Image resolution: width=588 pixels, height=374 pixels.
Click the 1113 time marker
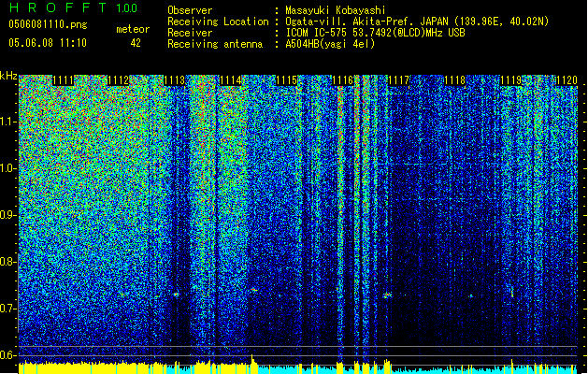point(175,80)
